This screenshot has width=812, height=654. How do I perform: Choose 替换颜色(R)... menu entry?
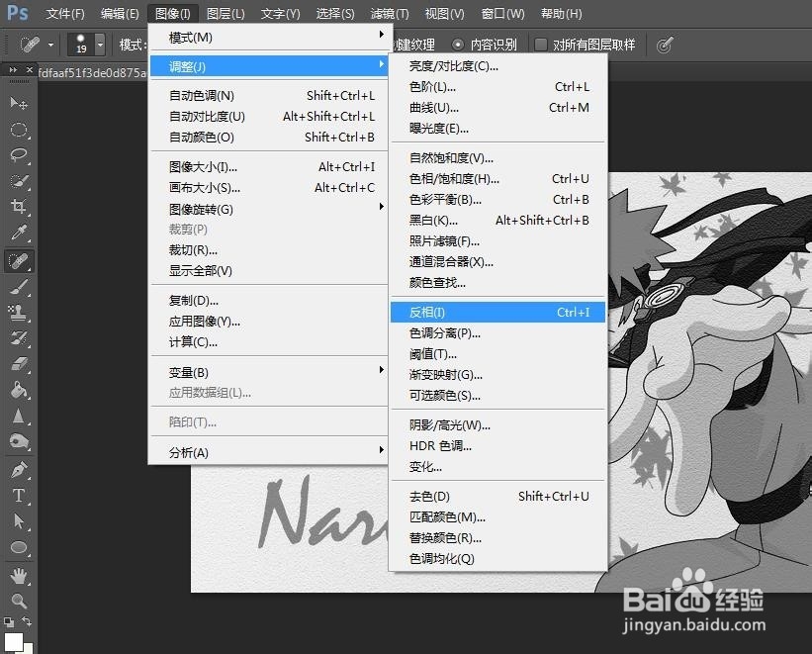pyautogui.click(x=498, y=538)
